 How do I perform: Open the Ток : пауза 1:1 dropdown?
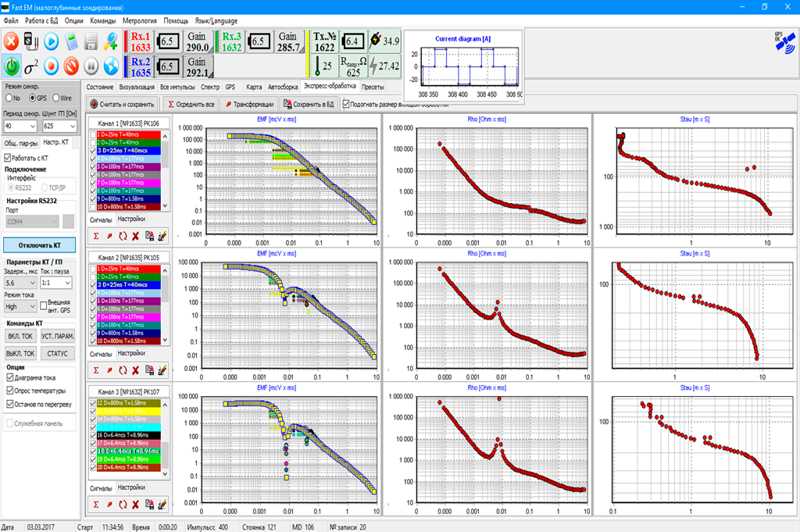tap(57, 282)
